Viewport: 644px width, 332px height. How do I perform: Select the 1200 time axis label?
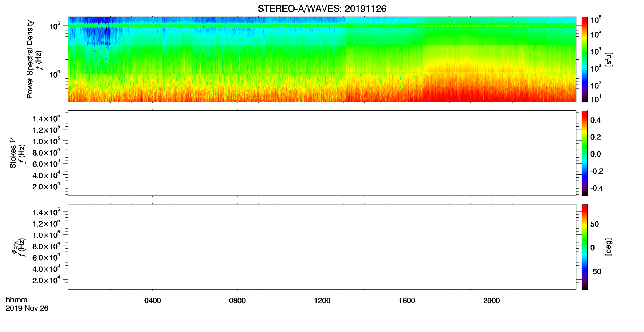click(322, 301)
